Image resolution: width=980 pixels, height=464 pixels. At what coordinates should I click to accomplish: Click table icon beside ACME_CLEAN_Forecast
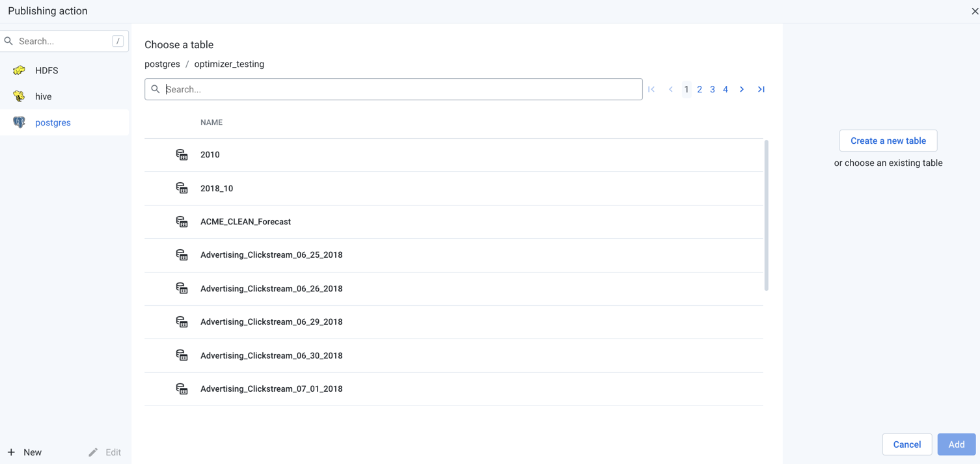182,222
